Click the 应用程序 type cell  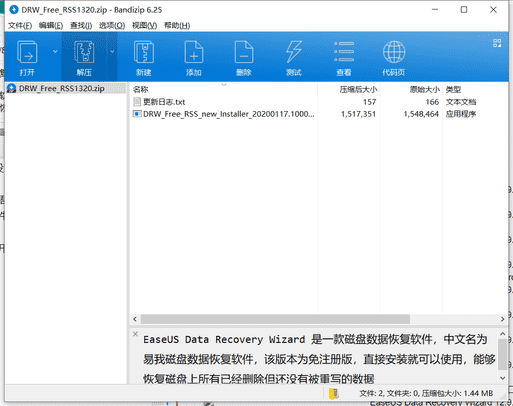pyautogui.click(x=461, y=114)
